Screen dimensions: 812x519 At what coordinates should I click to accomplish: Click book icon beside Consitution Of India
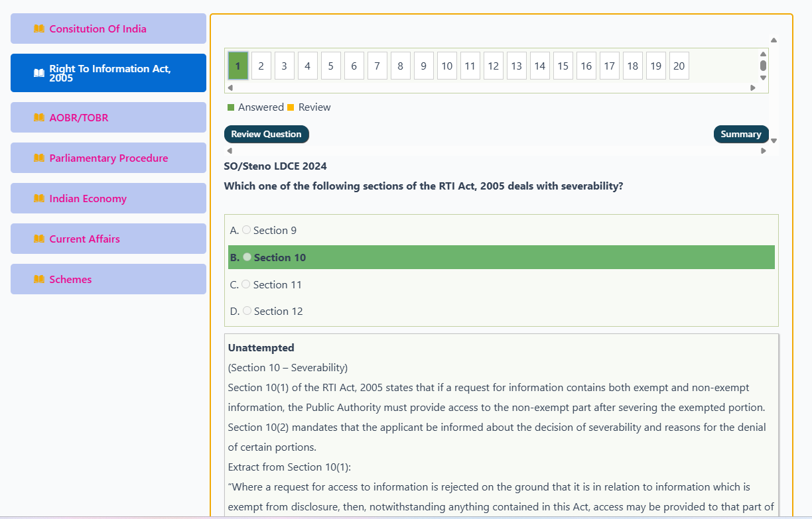click(x=39, y=29)
